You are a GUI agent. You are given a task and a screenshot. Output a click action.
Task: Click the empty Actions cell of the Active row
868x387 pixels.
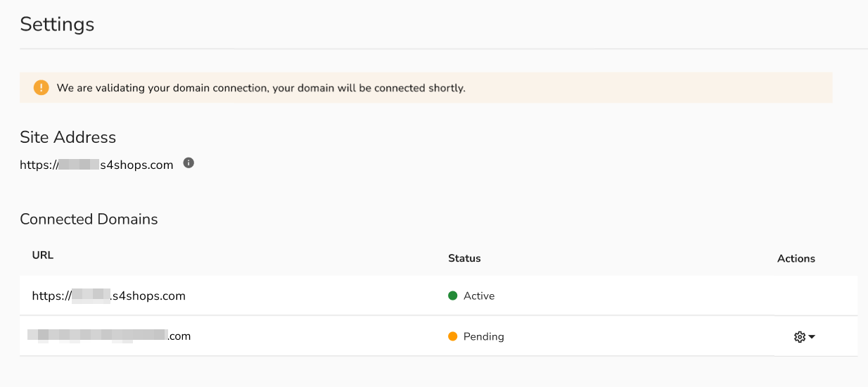(x=796, y=296)
